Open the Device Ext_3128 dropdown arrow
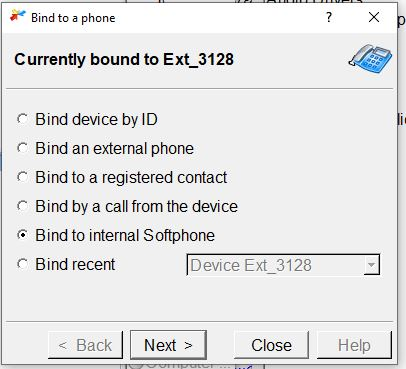This screenshot has width=406, height=369. click(371, 265)
